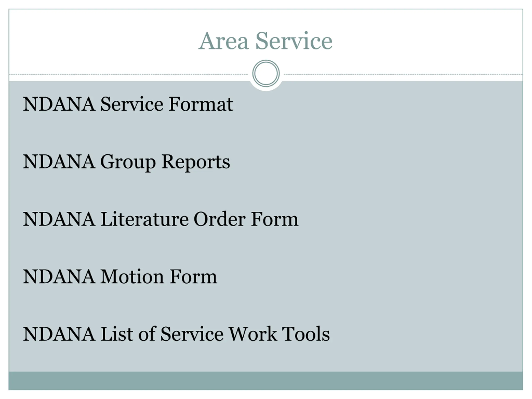Screen dimensions: 532x399
Task: Open the NDANA Service Format link
Action: (128, 104)
